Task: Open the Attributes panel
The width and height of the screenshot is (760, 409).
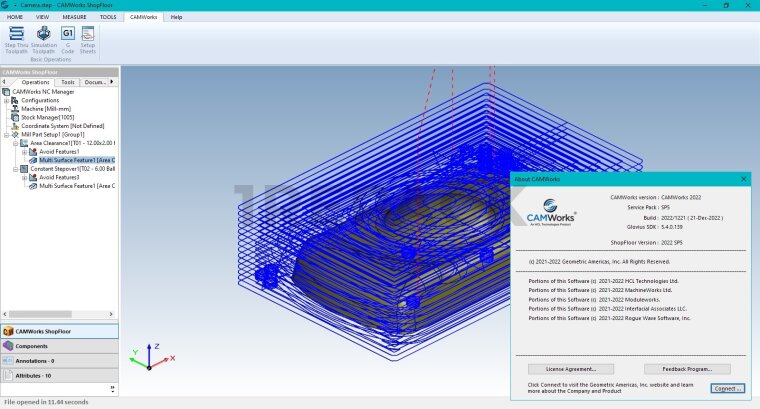Action: tap(33, 375)
